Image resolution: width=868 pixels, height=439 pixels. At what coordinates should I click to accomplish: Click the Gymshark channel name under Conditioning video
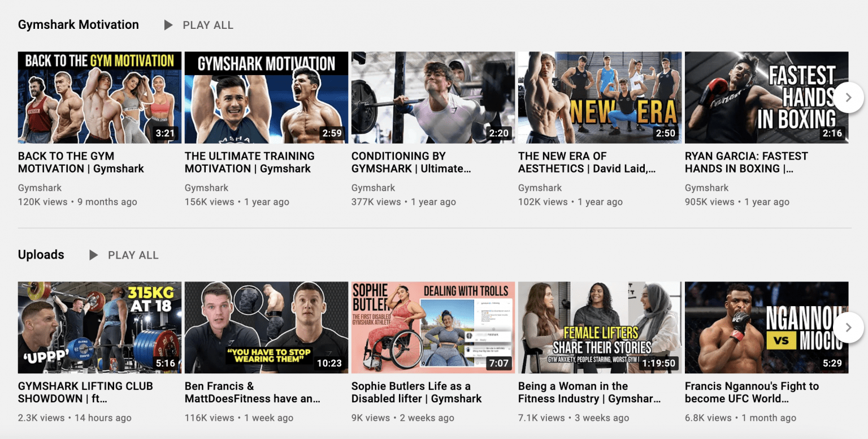tap(373, 187)
